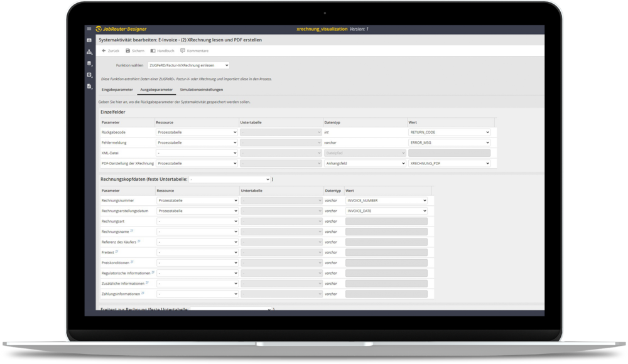
Task: Click the Sichern floppy disk icon
Action: click(127, 51)
